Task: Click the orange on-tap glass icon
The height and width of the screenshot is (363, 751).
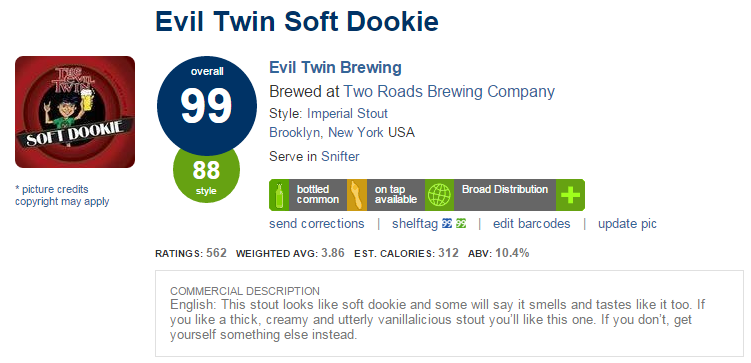Action: [x=357, y=195]
